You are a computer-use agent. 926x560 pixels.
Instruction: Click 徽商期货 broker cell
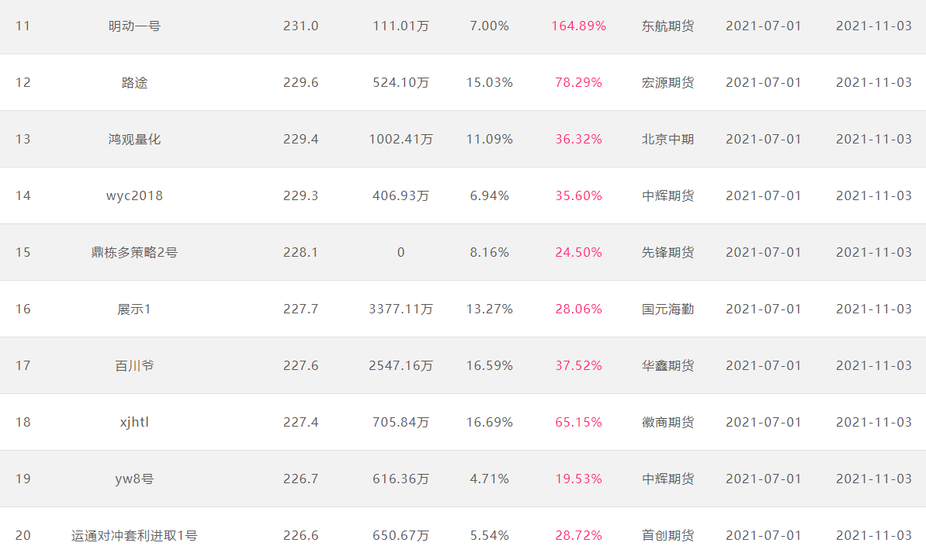pos(668,423)
